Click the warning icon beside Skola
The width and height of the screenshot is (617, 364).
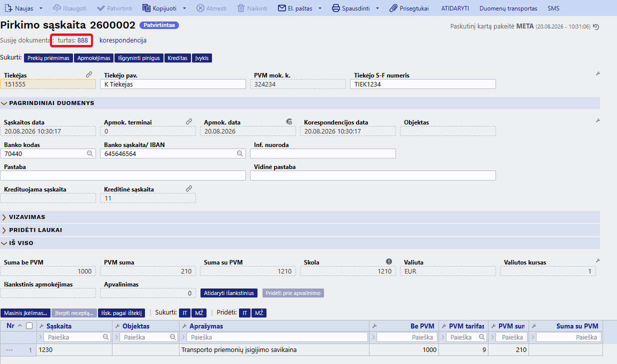[x=389, y=261]
